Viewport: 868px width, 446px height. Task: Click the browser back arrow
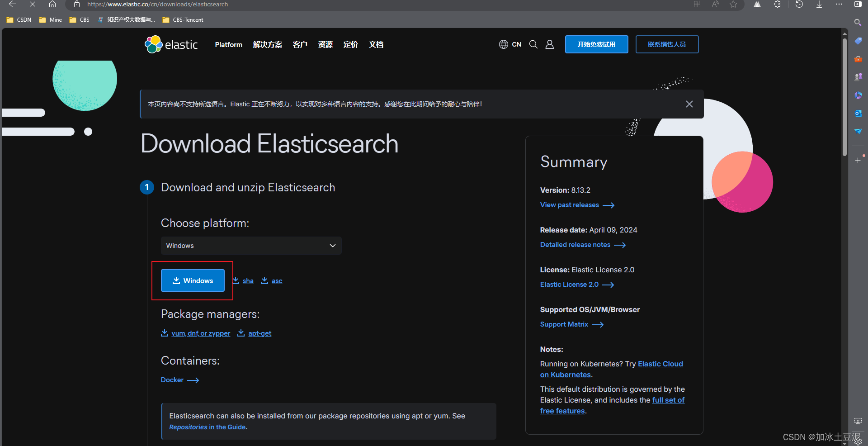click(x=13, y=4)
